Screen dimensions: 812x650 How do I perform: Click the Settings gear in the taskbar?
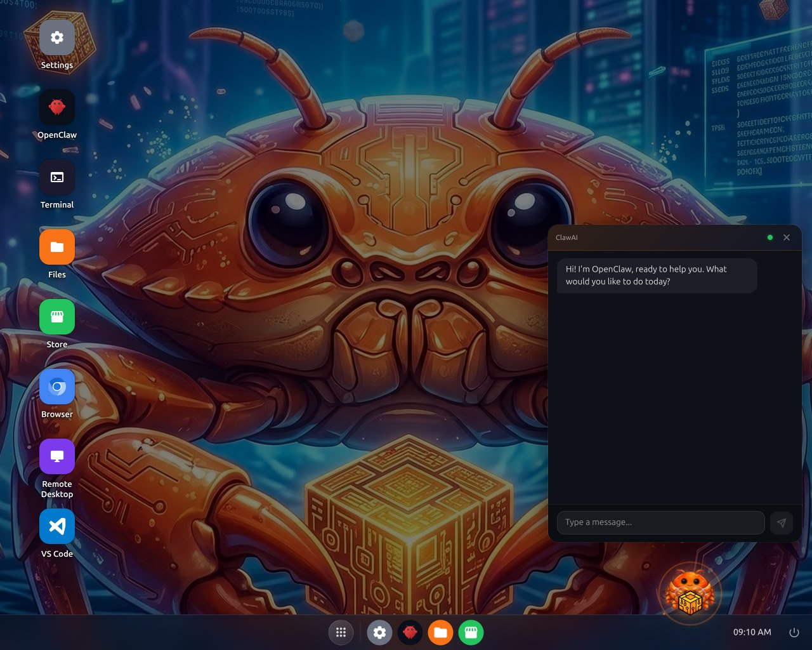click(x=379, y=632)
